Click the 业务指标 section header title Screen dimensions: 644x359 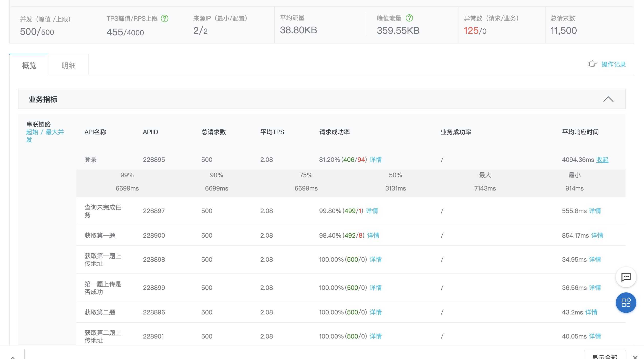point(43,99)
